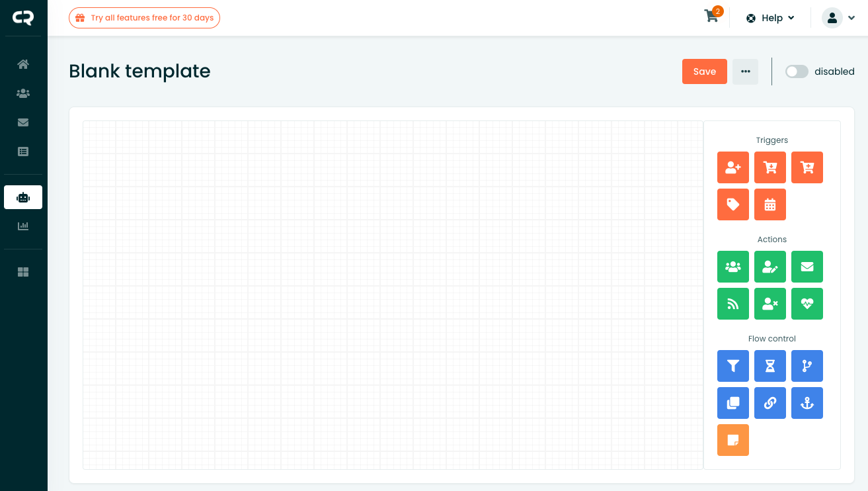Pick the abandoned cart trigger
The image size is (868, 491).
click(807, 167)
